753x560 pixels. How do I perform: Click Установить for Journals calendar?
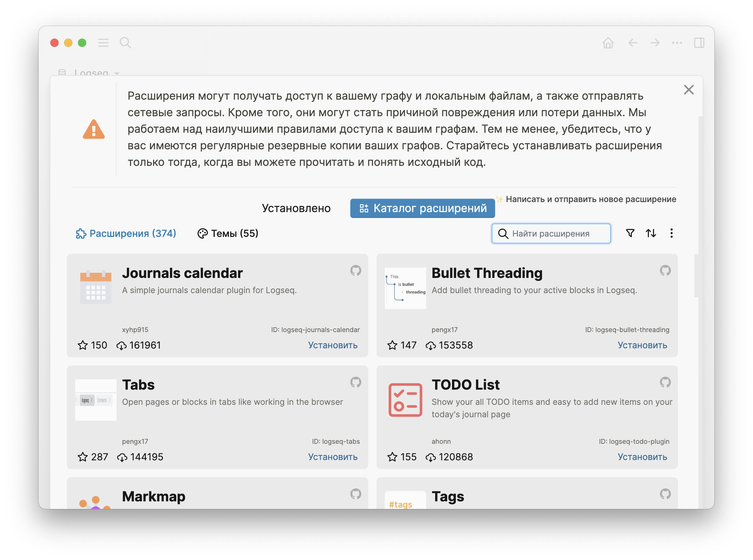(x=333, y=345)
